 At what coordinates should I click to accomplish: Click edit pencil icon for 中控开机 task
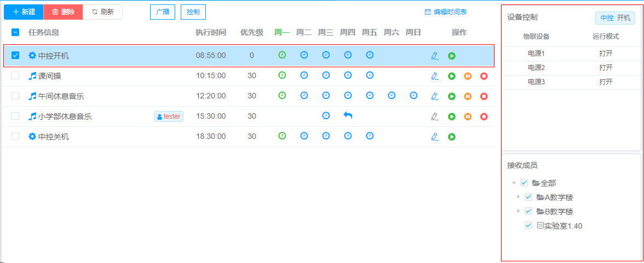(435, 56)
